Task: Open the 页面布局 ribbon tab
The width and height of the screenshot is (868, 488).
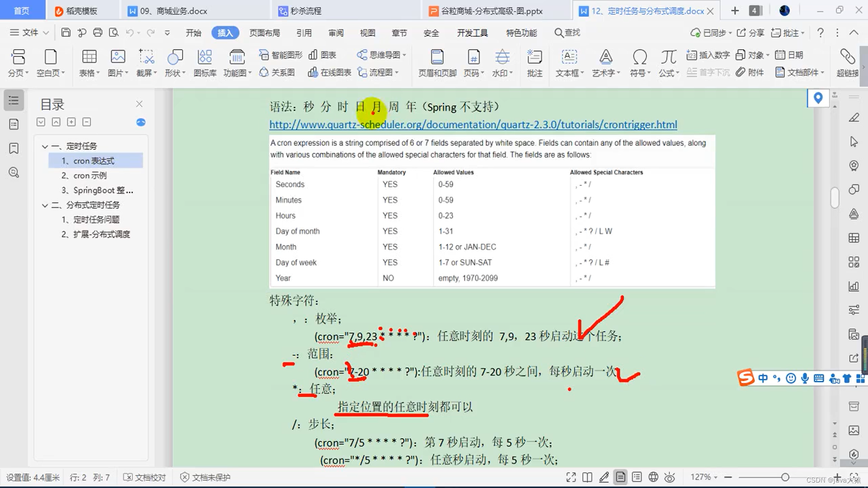Action: pos(264,33)
